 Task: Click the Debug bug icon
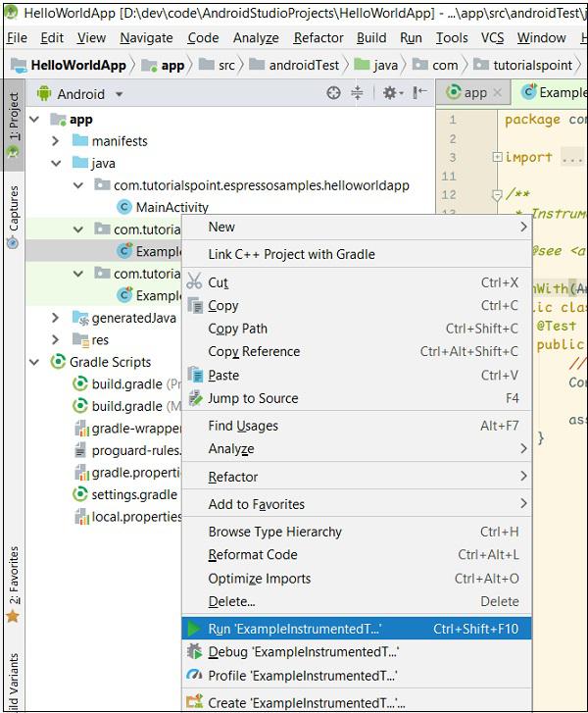pyautogui.click(x=194, y=652)
